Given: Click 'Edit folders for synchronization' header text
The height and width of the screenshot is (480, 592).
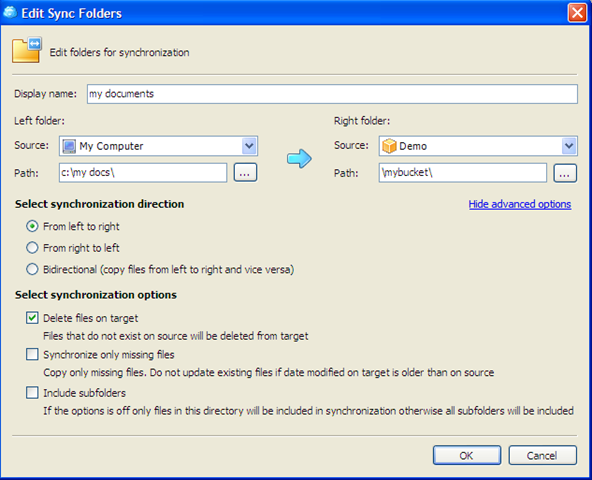Looking at the screenshot, I should [x=119, y=52].
